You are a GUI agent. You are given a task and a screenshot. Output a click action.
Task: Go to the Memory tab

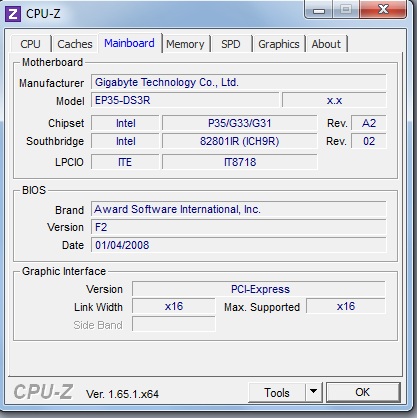point(185,44)
